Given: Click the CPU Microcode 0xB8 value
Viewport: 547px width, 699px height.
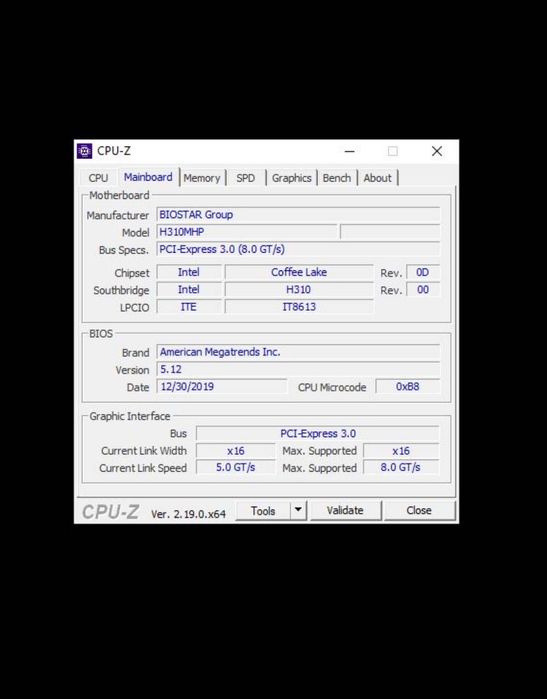Looking at the screenshot, I should (x=408, y=387).
